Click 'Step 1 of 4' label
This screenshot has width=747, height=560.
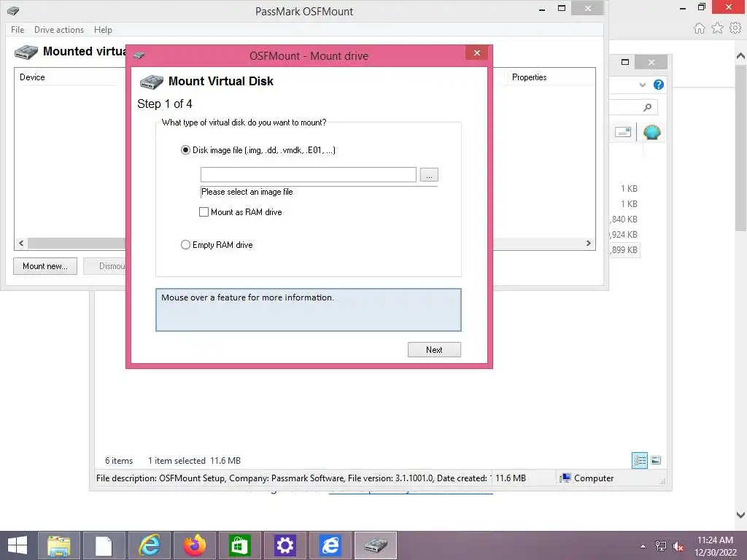(x=165, y=104)
